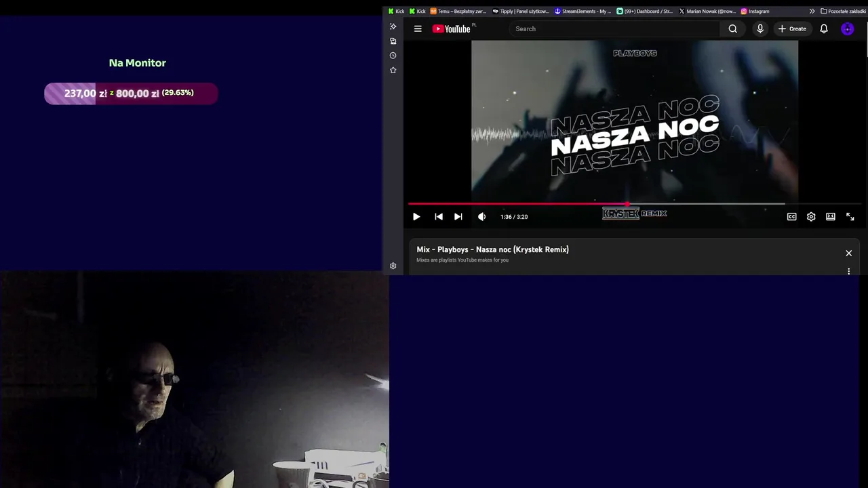Image resolution: width=868 pixels, height=488 pixels.
Task: Open the Instagram bookmark
Action: click(x=755, y=11)
